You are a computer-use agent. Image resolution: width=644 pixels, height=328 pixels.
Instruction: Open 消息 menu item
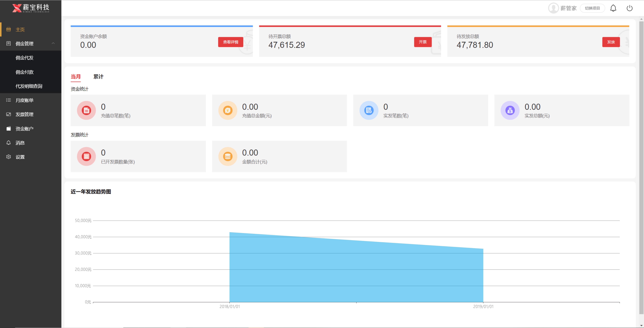click(31, 143)
